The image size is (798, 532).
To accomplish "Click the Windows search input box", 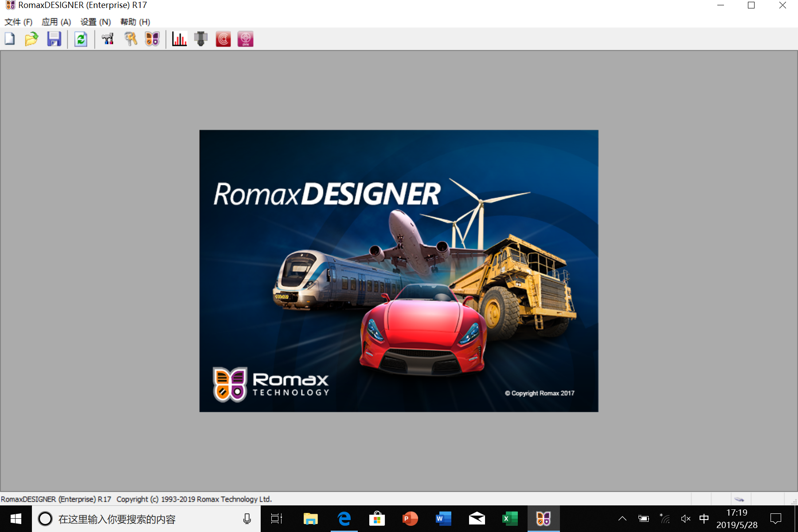I will click(146, 519).
